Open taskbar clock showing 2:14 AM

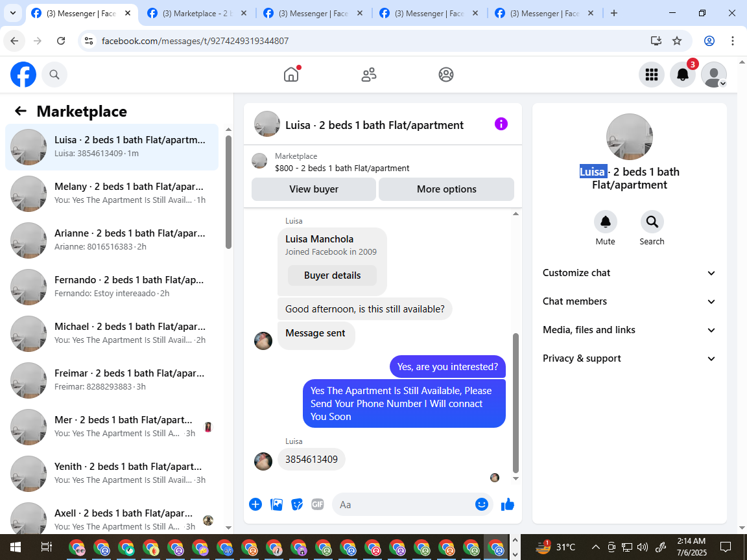click(x=691, y=546)
